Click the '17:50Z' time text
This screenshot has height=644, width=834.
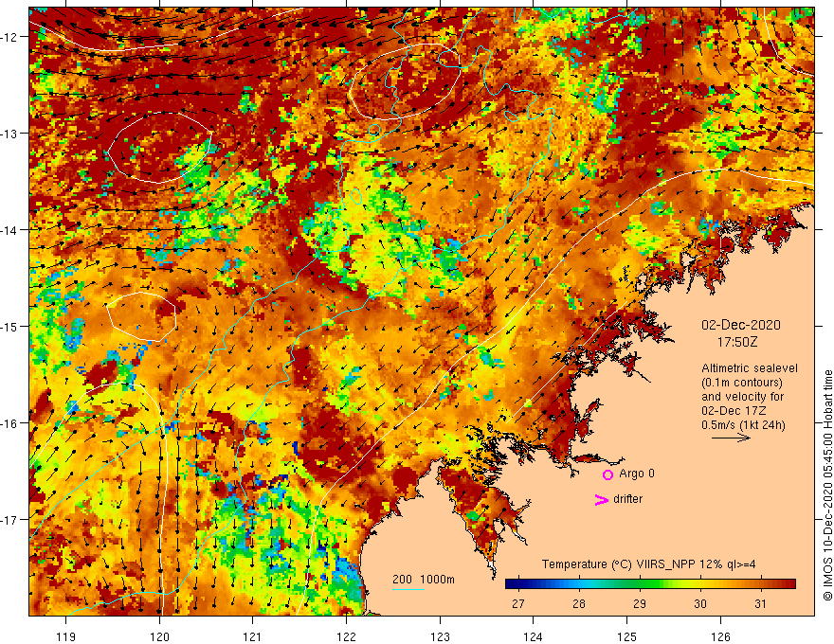point(736,342)
